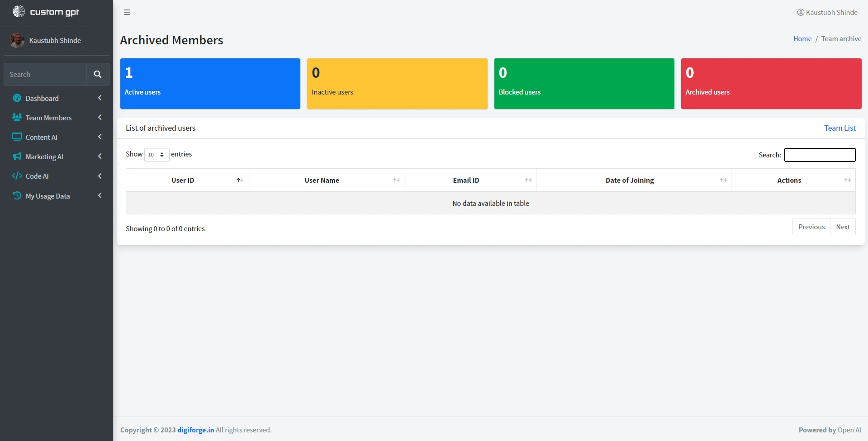The width and height of the screenshot is (868, 441).
Task: Click the table Search input field
Action: coord(820,155)
